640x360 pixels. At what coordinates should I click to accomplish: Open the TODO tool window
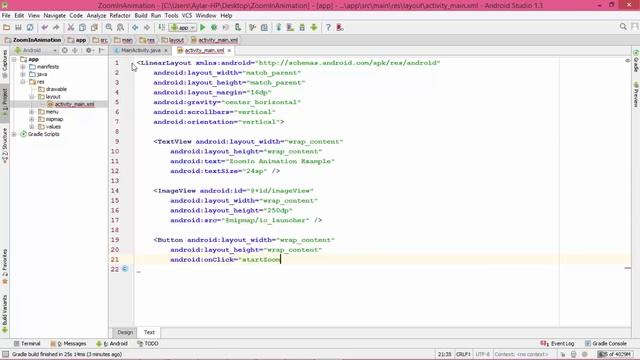pyautogui.click(x=148, y=344)
